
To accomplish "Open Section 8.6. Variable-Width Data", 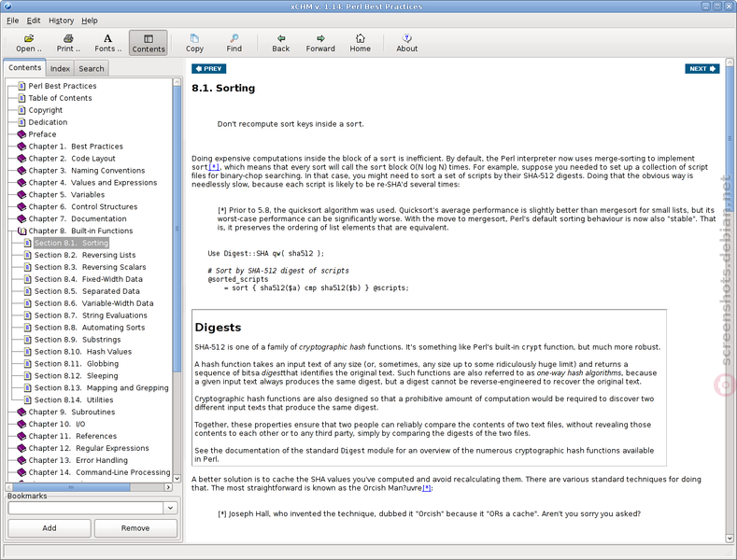I will 94,303.
